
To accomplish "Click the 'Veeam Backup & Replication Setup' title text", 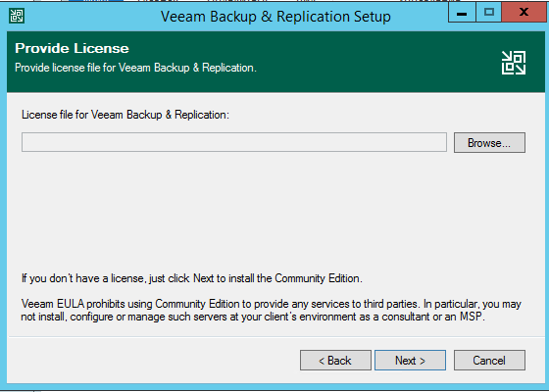I will 275,17.
